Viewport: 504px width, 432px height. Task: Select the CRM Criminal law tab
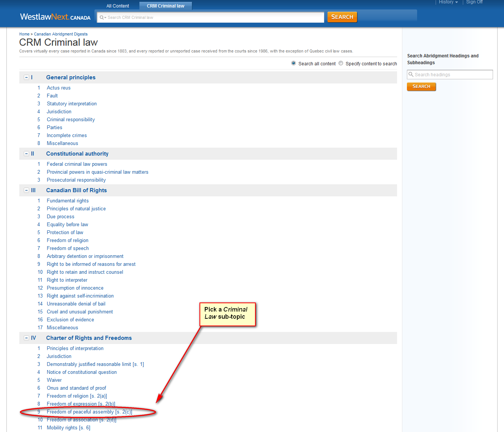tap(165, 6)
